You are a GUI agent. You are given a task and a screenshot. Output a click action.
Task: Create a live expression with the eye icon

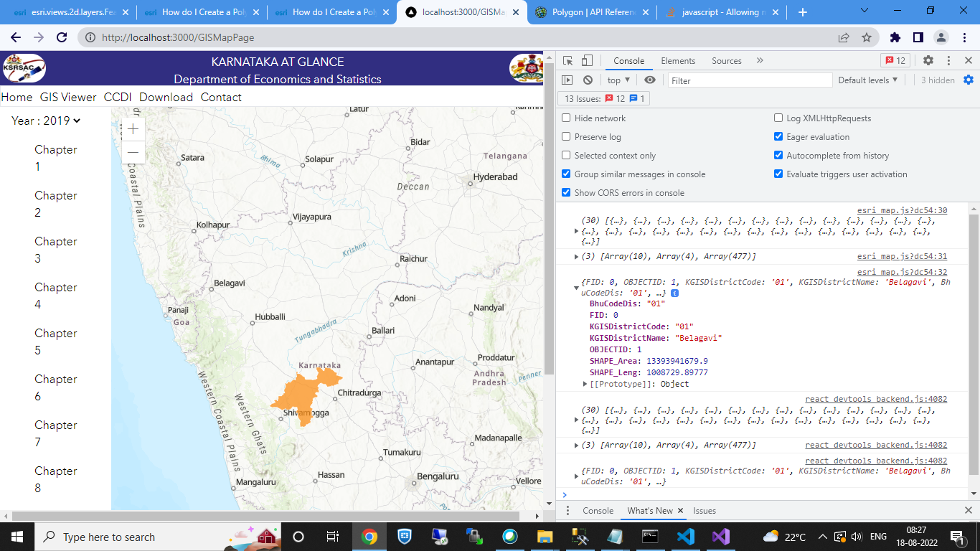click(x=650, y=80)
